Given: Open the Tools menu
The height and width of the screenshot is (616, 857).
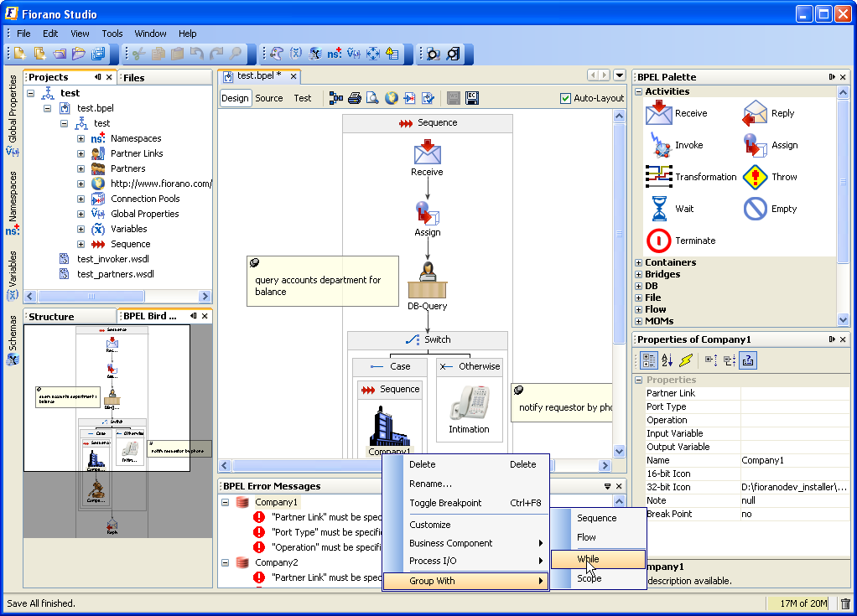Looking at the screenshot, I should tap(112, 34).
